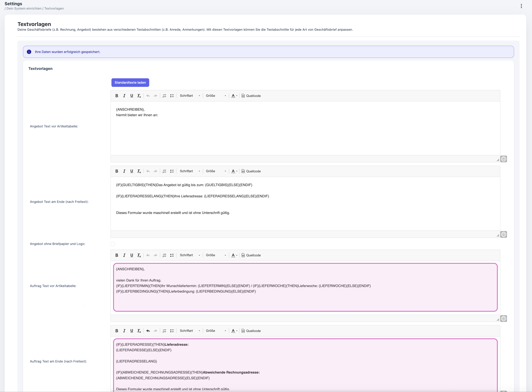Click Standardtexte laden button

[x=130, y=83]
